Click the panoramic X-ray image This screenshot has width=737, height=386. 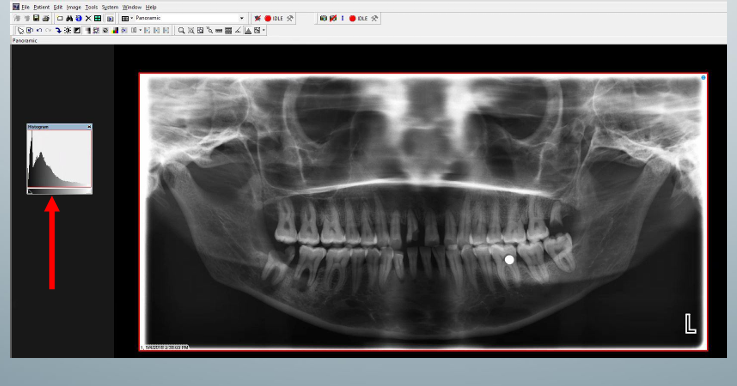point(423,212)
